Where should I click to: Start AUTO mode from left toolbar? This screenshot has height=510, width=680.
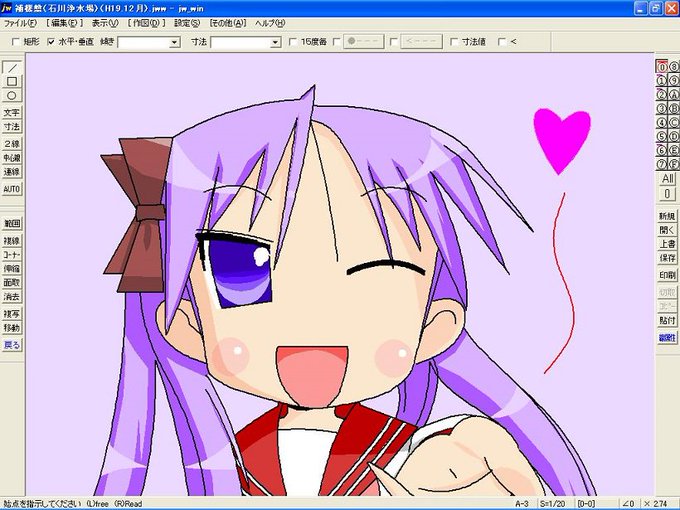pos(12,189)
